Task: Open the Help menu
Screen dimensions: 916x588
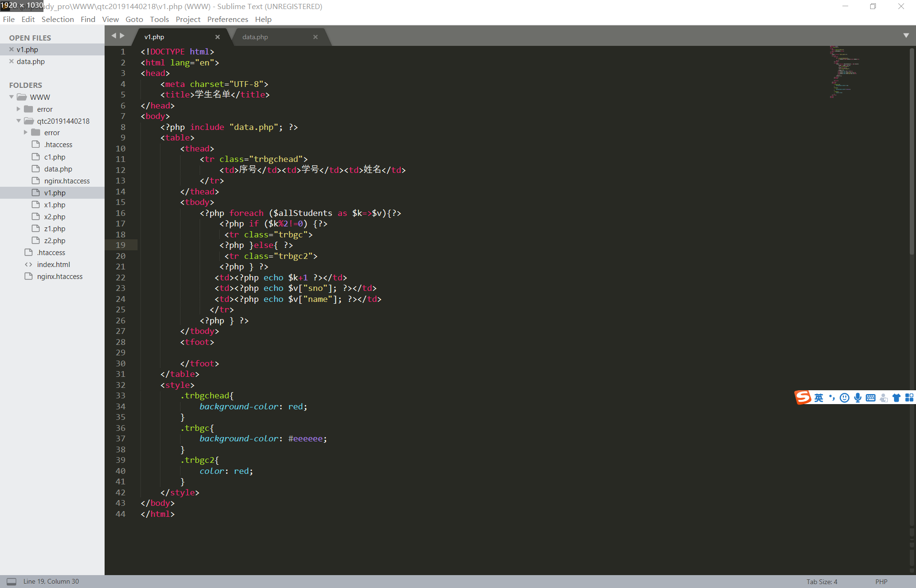Action: pyautogui.click(x=263, y=19)
